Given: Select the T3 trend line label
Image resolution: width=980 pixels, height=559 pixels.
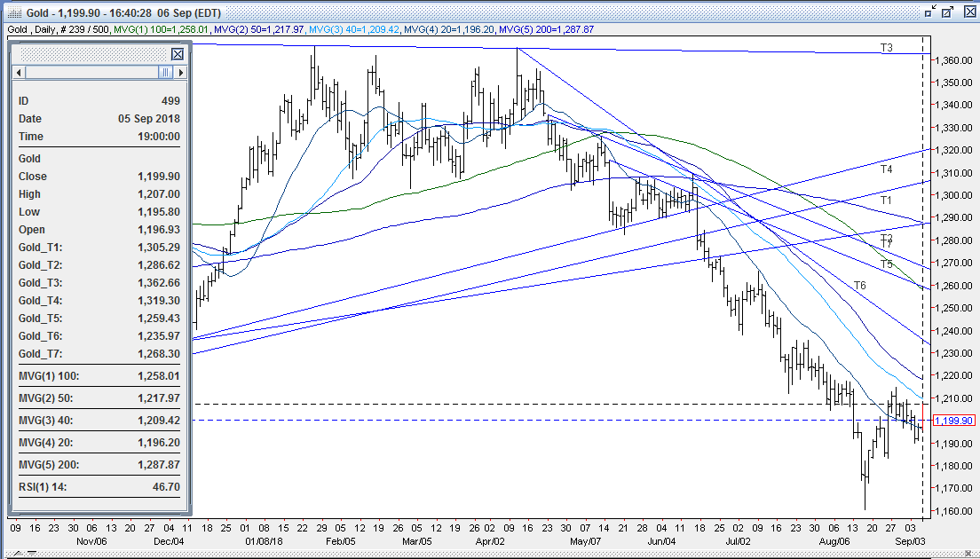Looking at the screenshot, I should coord(886,47).
